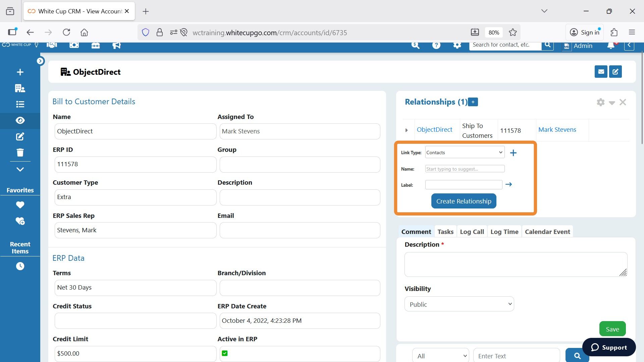Viewport: 644px width, 362px height.
Task: Open Relationships panel gear settings
Action: tap(600, 102)
